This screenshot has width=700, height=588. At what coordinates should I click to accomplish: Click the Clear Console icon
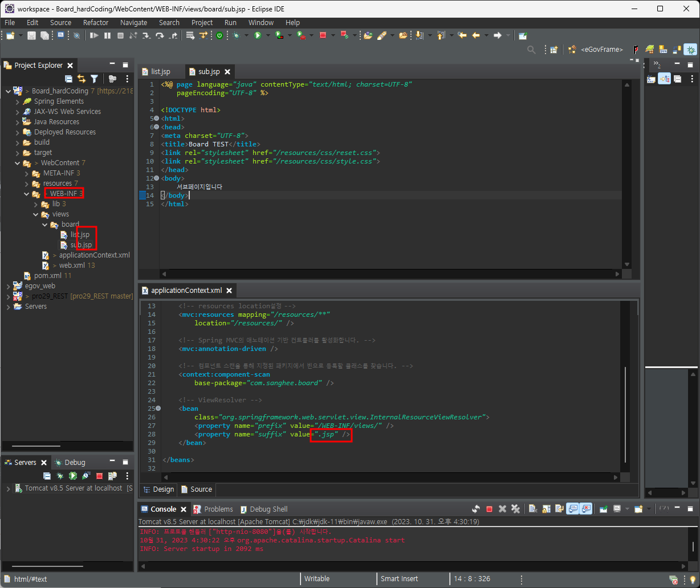533,509
